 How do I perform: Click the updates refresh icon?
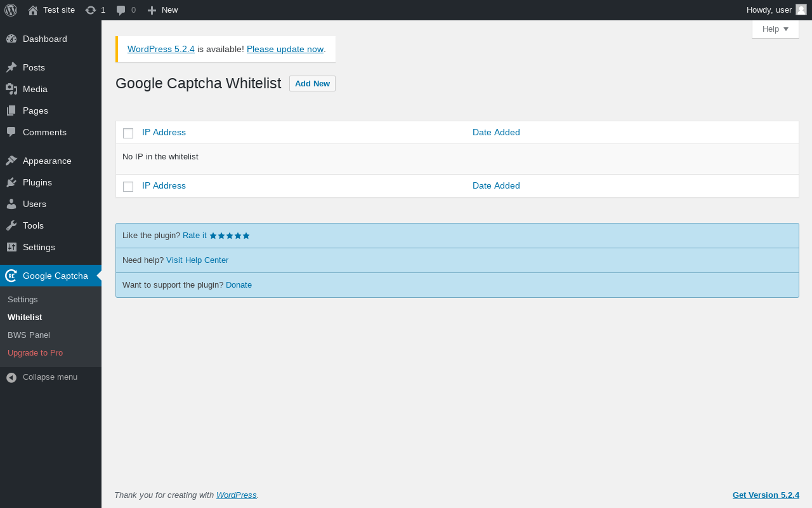pos(91,10)
